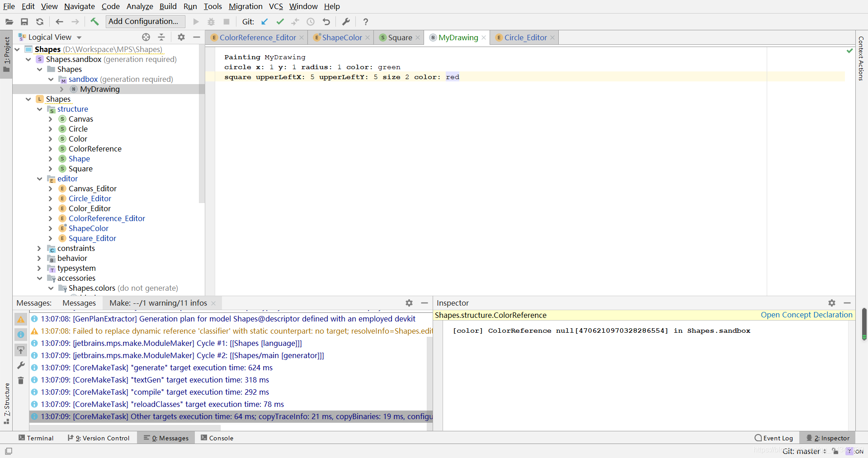Open the Version Control tool window
The width and height of the screenshot is (868, 458).
tap(99, 438)
